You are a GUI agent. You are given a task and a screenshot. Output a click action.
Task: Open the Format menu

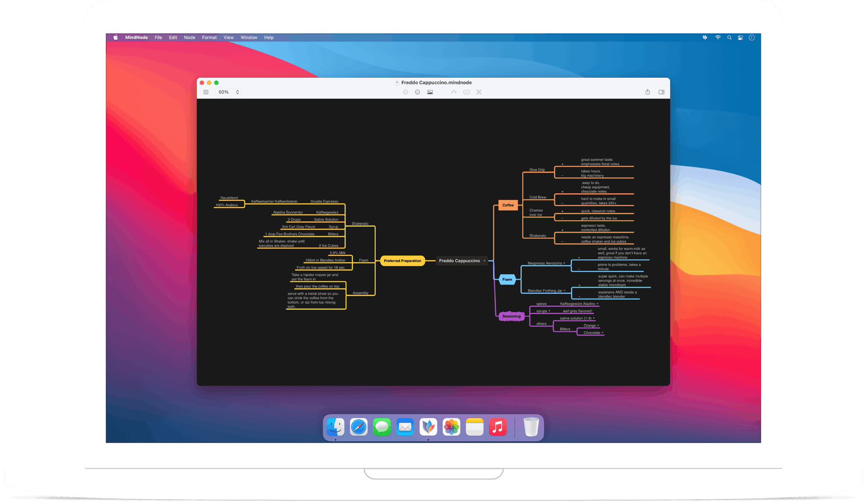(209, 37)
